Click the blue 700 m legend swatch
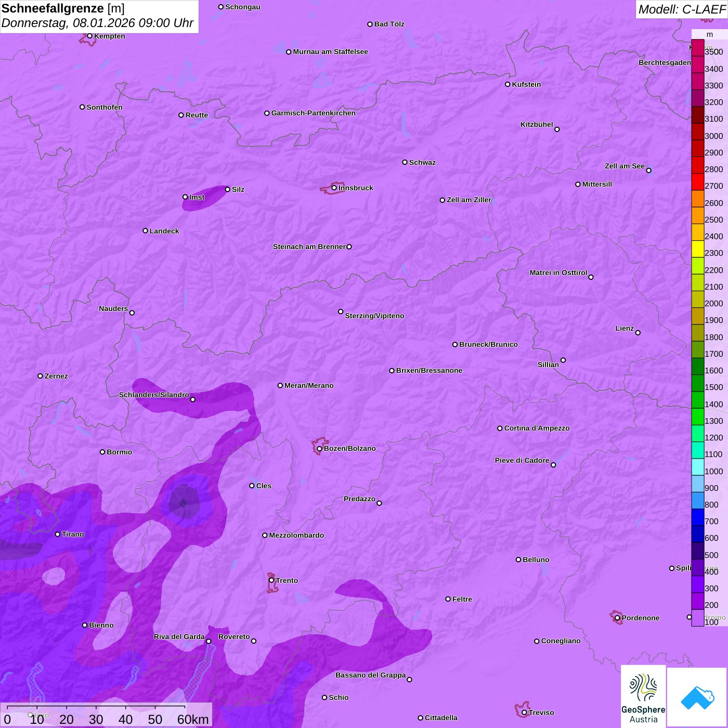The width and height of the screenshot is (728, 728). click(698, 517)
